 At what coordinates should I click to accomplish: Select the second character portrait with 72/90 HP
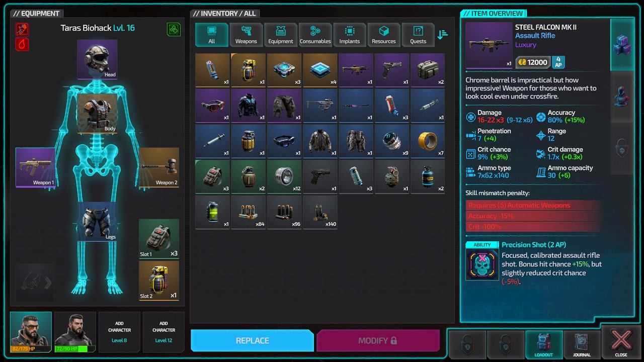[x=75, y=332]
